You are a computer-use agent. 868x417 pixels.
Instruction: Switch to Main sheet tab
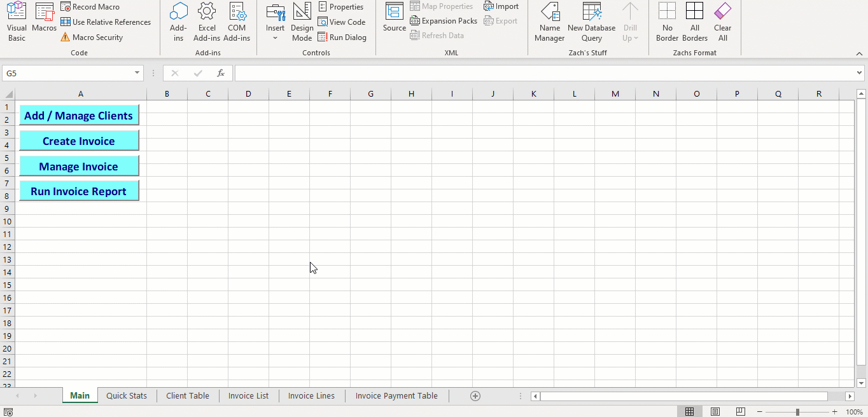[80, 395]
